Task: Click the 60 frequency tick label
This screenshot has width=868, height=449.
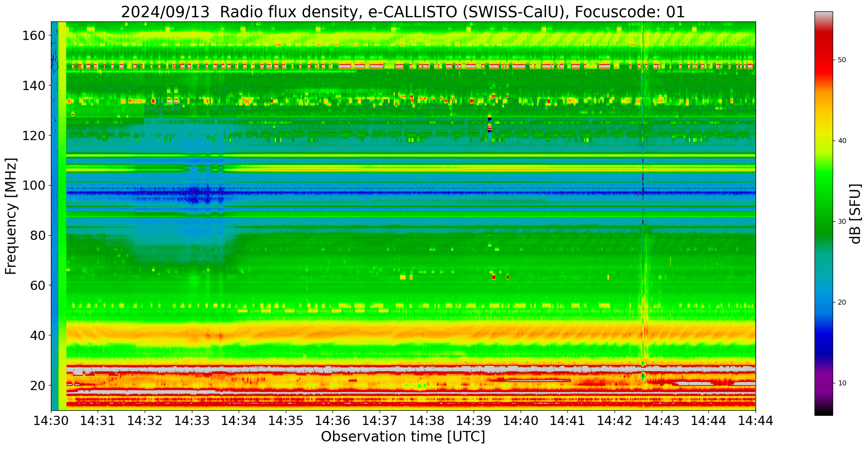Action: [37, 285]
